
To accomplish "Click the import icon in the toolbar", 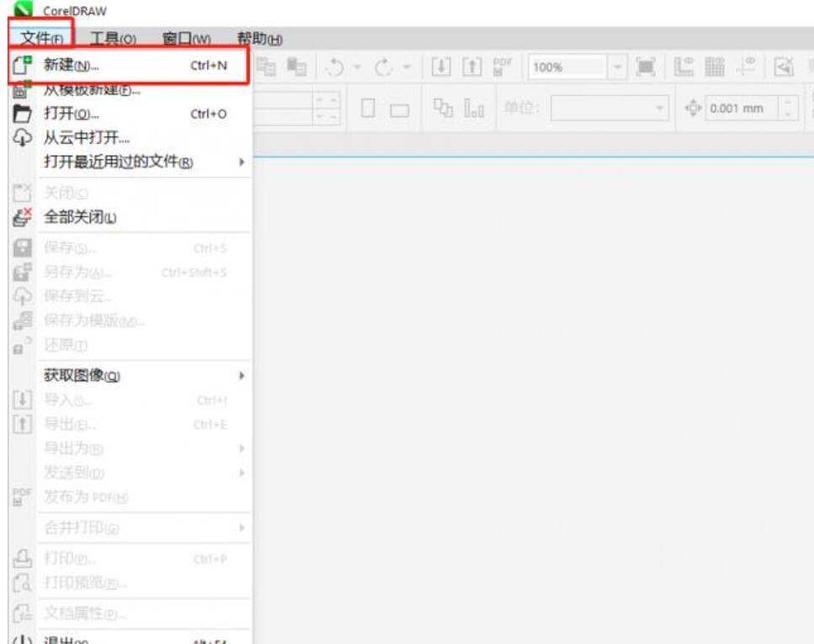I will 441,67.
